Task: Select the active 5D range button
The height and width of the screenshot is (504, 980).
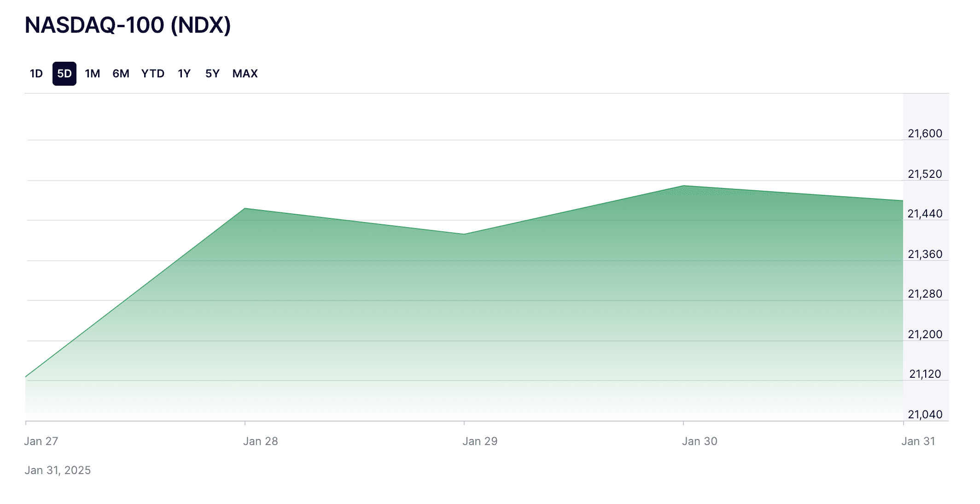Action: click(64, 74)
